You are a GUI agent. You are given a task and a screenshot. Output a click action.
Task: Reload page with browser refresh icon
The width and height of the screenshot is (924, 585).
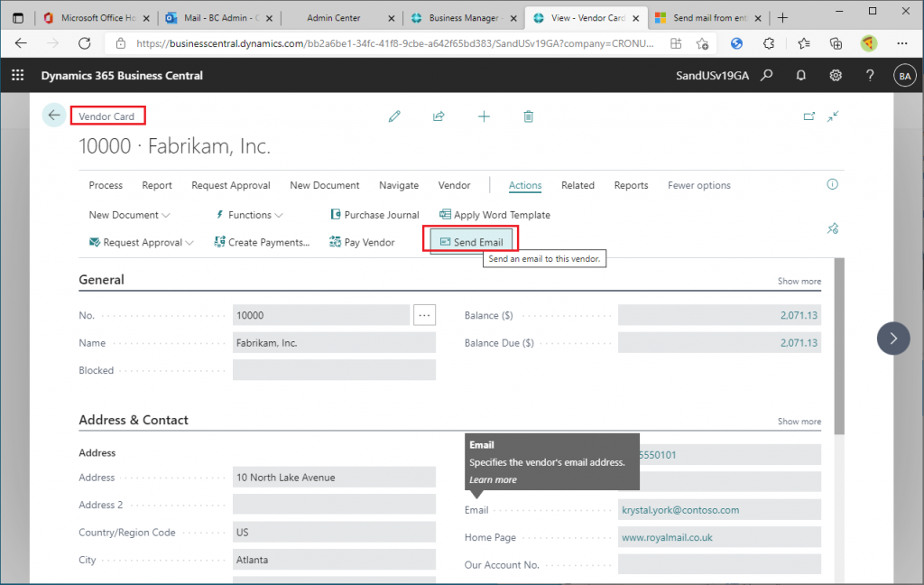(84, 43)
